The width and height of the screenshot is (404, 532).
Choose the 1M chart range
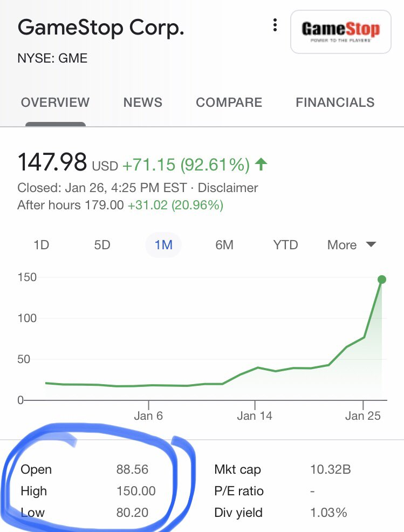(x=163, y=245)
